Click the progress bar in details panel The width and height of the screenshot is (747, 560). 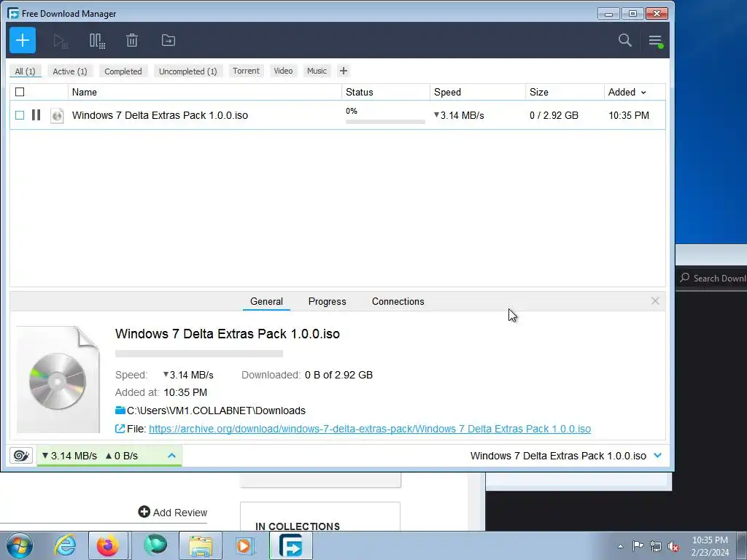(x=199, y=354)
